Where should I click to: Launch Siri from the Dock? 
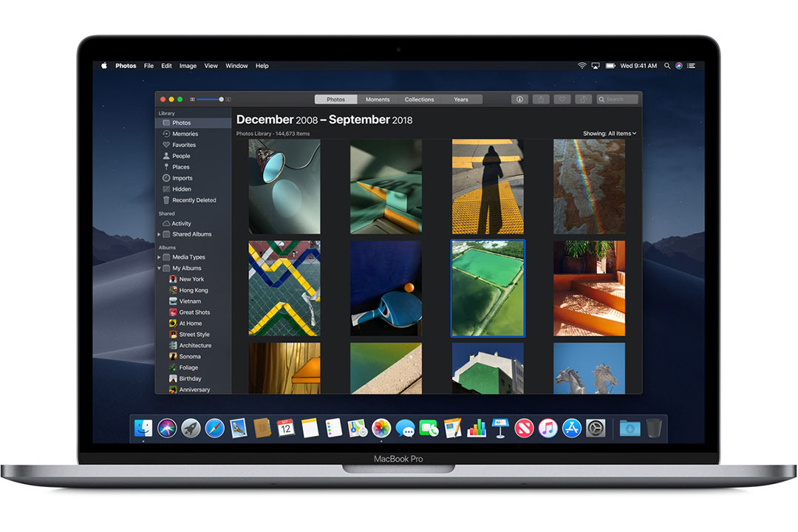167,428
